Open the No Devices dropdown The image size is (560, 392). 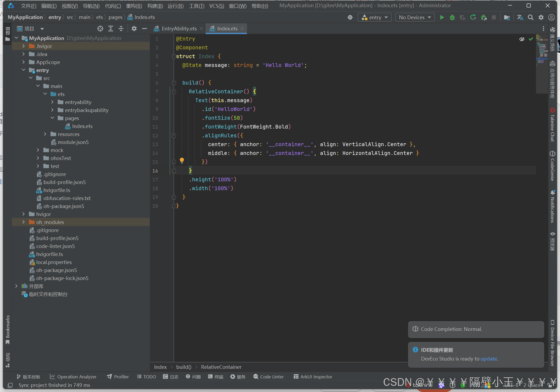[415, 17]
